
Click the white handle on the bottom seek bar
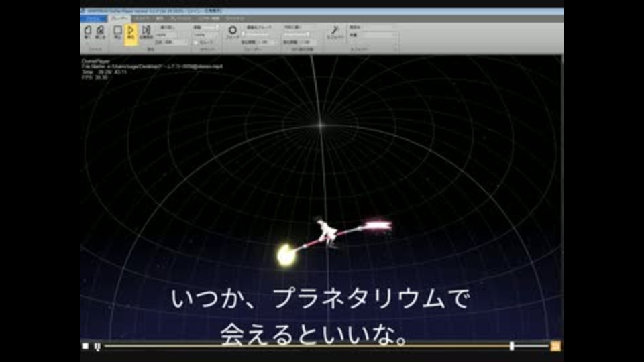pos(512,346)
